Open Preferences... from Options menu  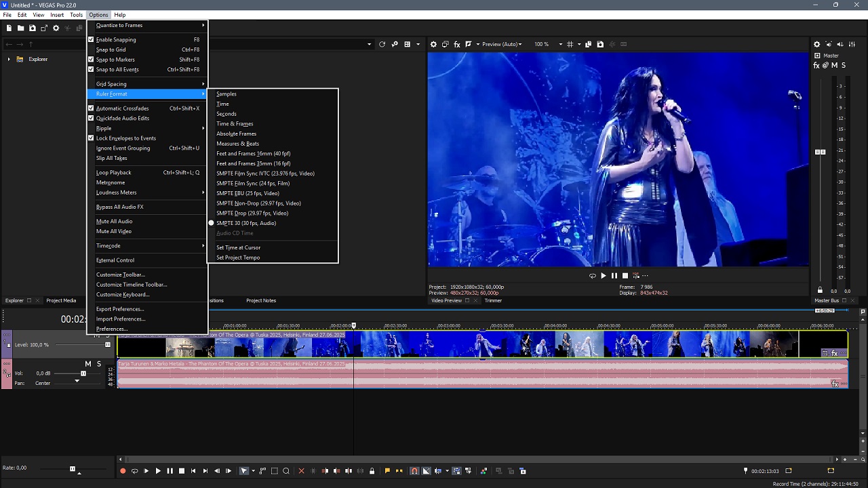tap(112, 329)
